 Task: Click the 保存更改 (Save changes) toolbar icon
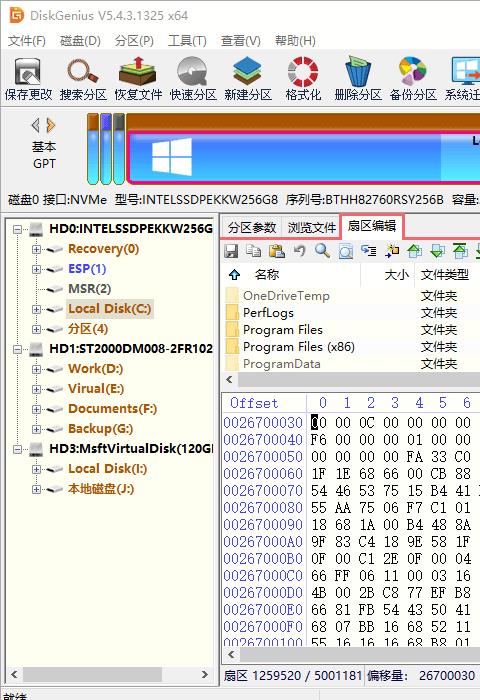pyautogui.click(x=28, y=79)
